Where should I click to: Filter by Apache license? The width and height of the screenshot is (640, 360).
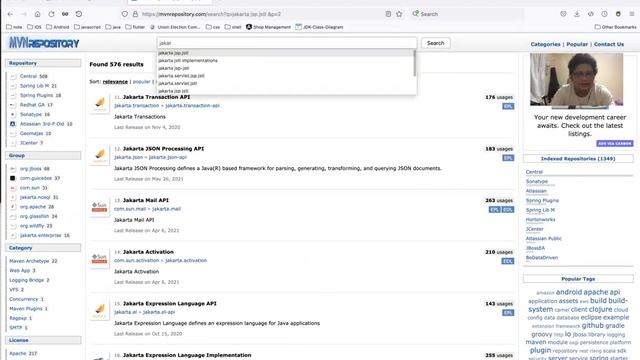pos(18,353)
